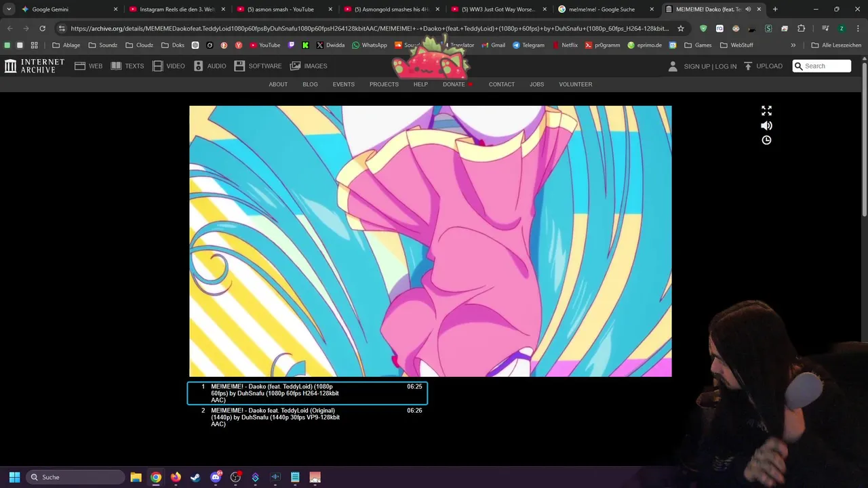Open a new browser tab
The width and height of the screenshot is (868, 488).
(x=775, y=9)
